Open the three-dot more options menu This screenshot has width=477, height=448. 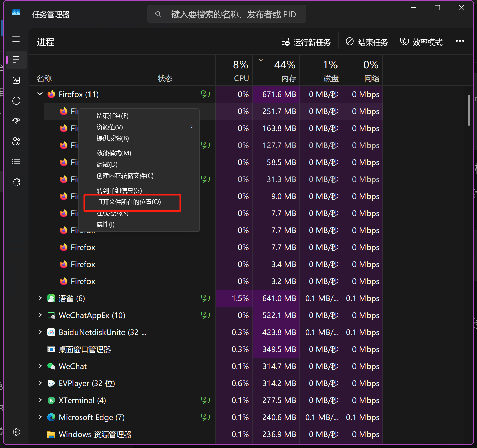(x=460, y=41)
